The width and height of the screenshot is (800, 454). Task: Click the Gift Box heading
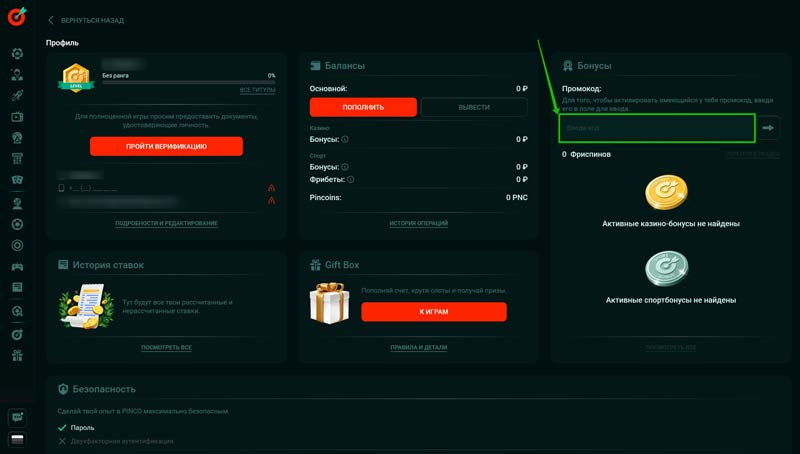click(x=342, y=265)
